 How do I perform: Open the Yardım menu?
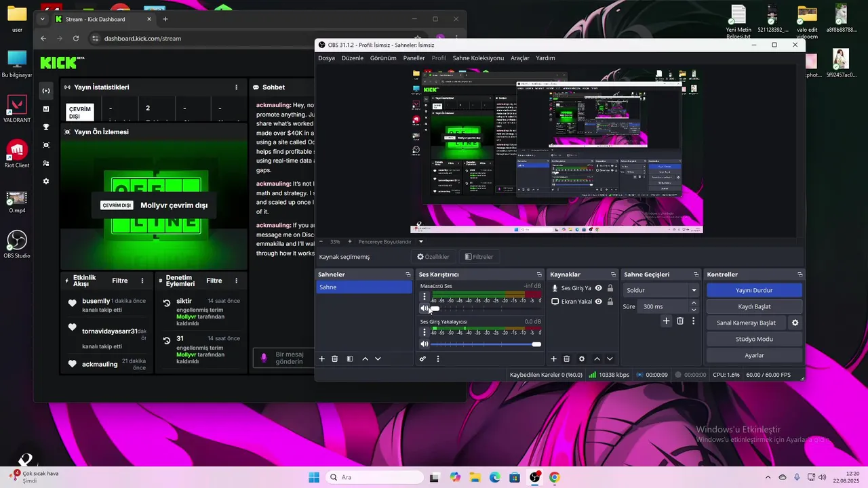tap(546, 58)
